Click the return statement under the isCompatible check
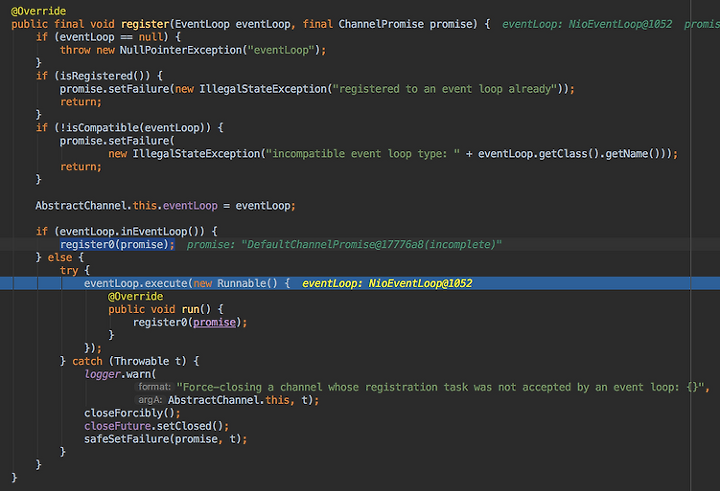The height and width of the screenshot is (491, 720). 81,167
